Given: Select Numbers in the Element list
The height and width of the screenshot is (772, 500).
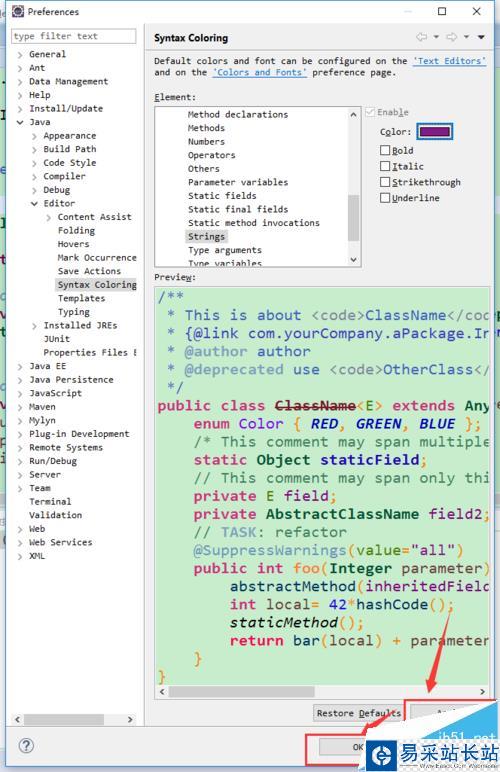Looking at the screenshot, I should pyautogui.click(x=206, y=141).
